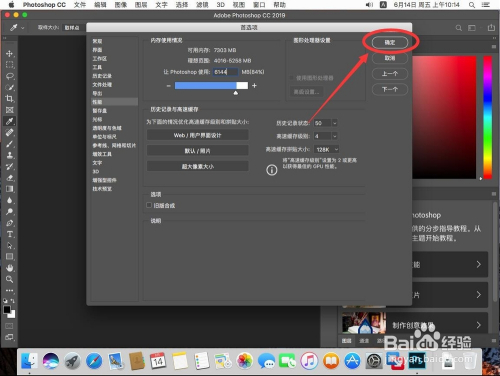Select the Dodge tool
The height and width of the screenshot is (376, 500).
coord(10,212)
